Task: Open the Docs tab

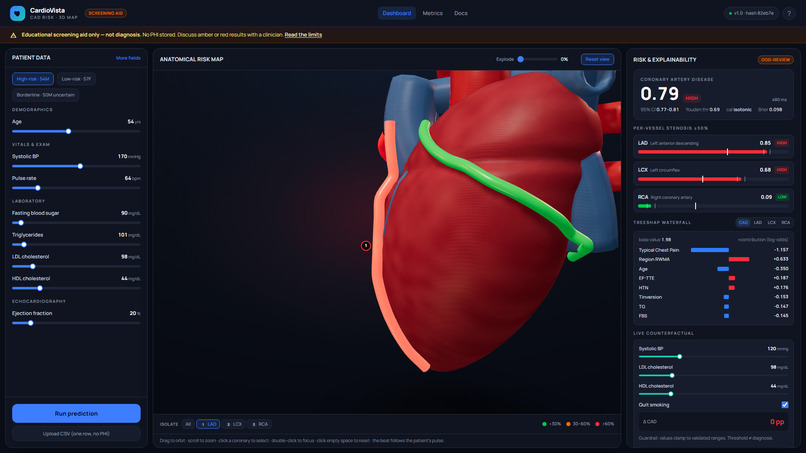Action: [x=461, y=13]
